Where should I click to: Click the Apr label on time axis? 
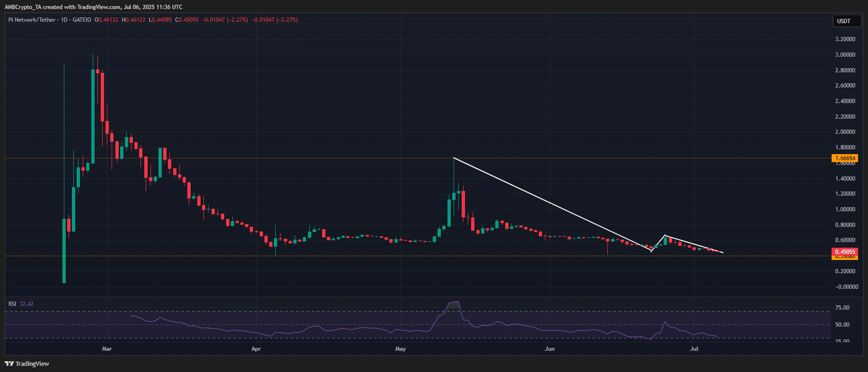pyautogui.click(x=256, y=349)
